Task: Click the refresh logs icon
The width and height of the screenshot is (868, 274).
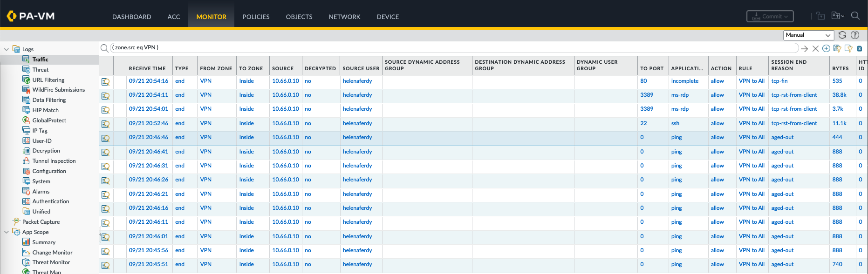Action: coord(842,35)
